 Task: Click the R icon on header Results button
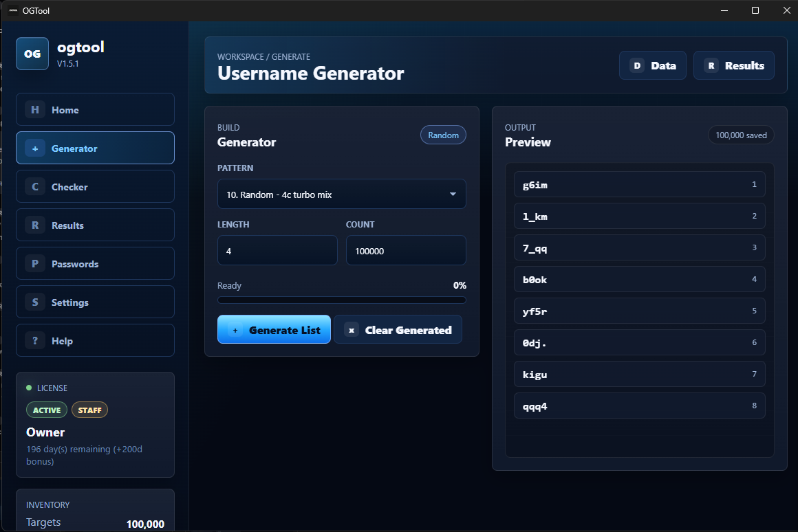[711, 65]
